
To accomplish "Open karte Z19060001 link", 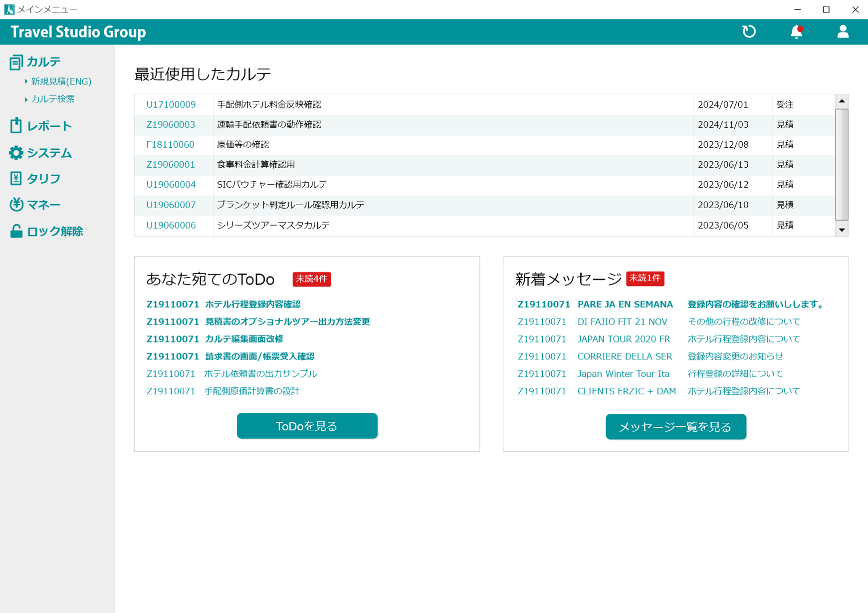I will click(171, 165).
